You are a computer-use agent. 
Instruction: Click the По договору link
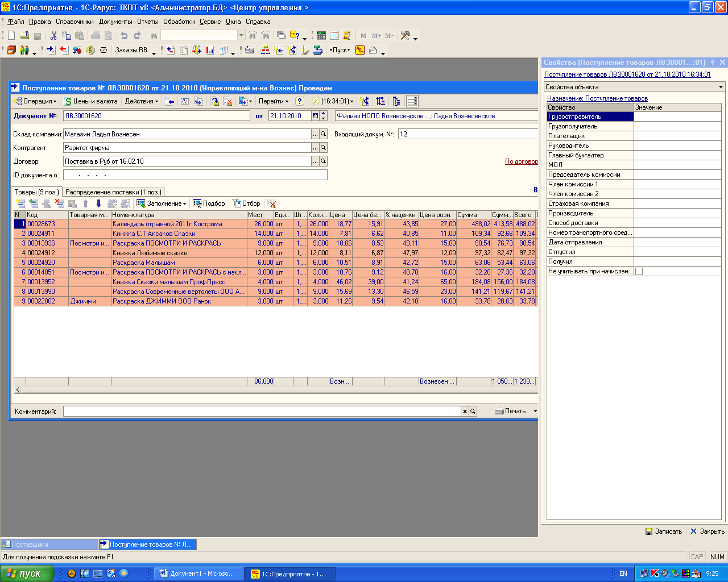tap(522, 161)
